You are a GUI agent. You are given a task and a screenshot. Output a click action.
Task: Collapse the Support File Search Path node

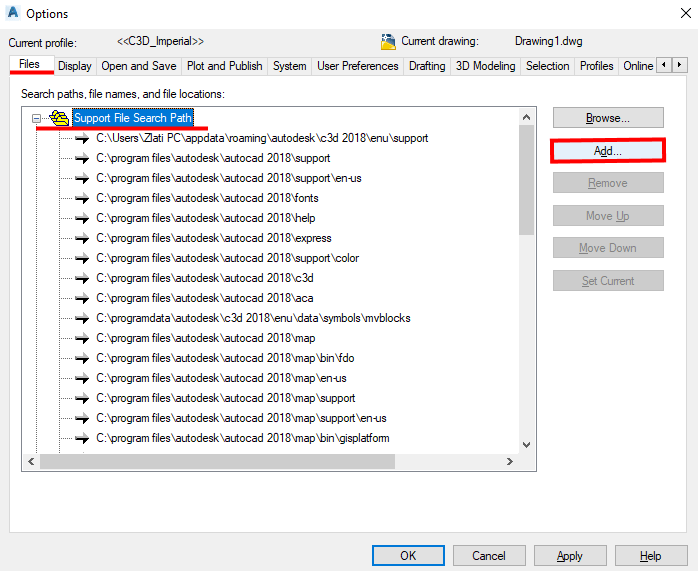36,118
